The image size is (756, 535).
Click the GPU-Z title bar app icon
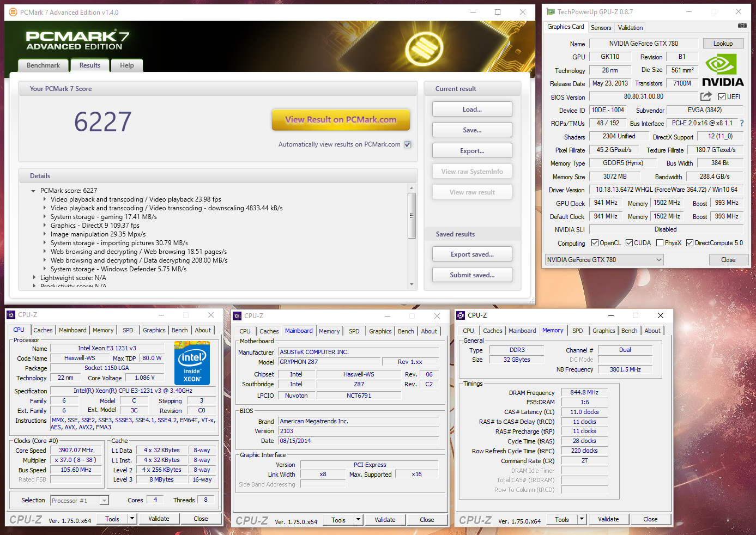[x=551, y=11]
